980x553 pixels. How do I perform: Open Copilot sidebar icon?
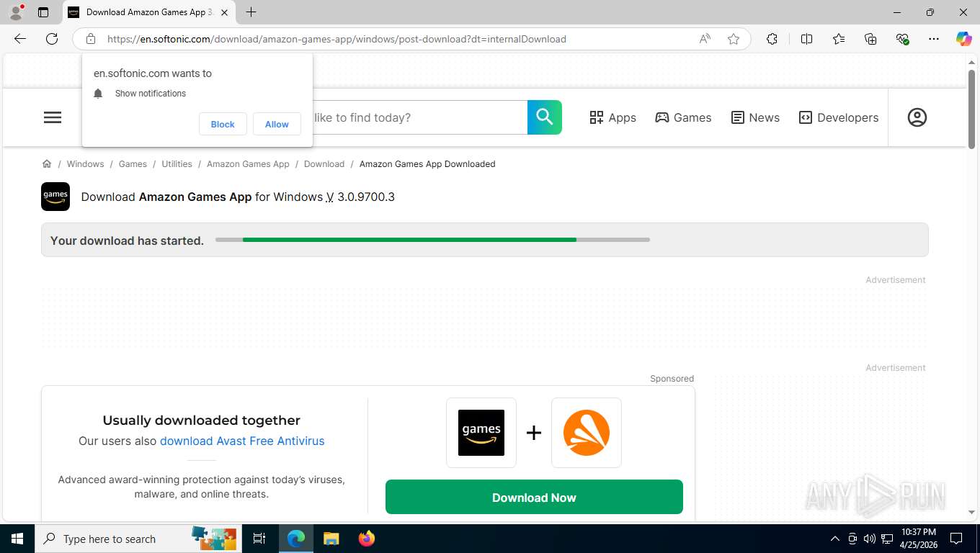click(963, 39)
